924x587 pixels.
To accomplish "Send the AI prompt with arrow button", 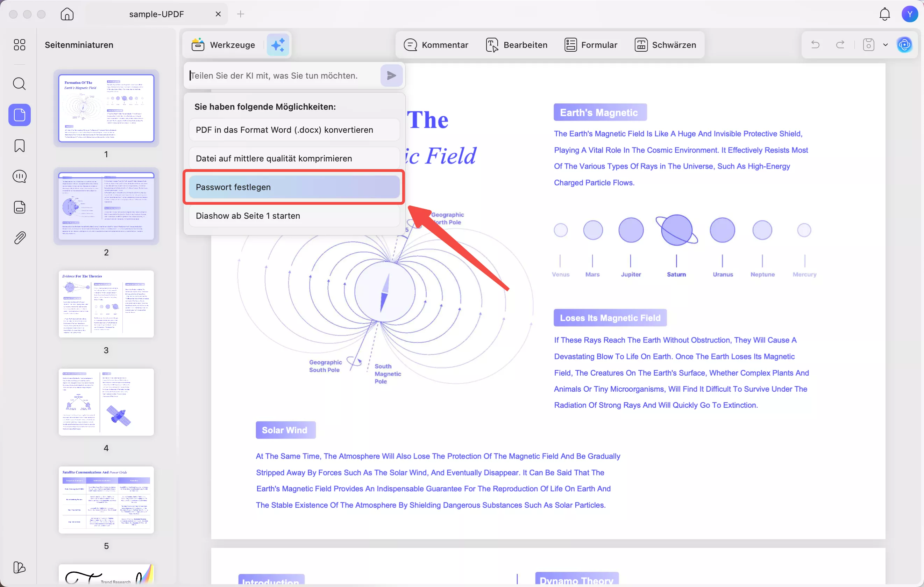I will (x=391, y=75).
